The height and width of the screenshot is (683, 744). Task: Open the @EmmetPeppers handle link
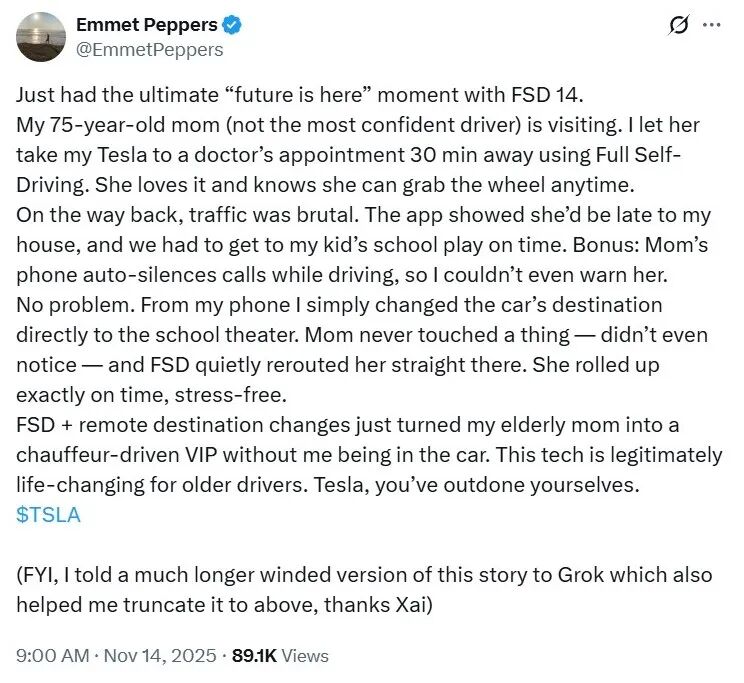pyautogui.click(x=150, y=49)
